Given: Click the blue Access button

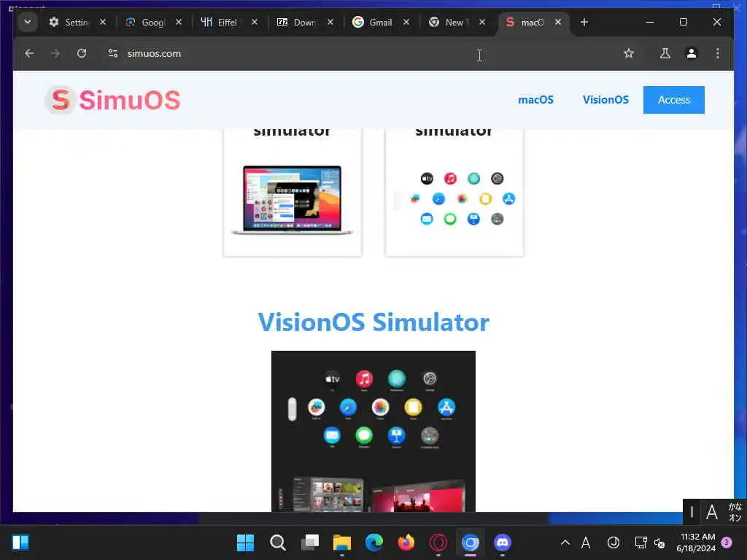Looking at the screenshot, I should [673, 100].
